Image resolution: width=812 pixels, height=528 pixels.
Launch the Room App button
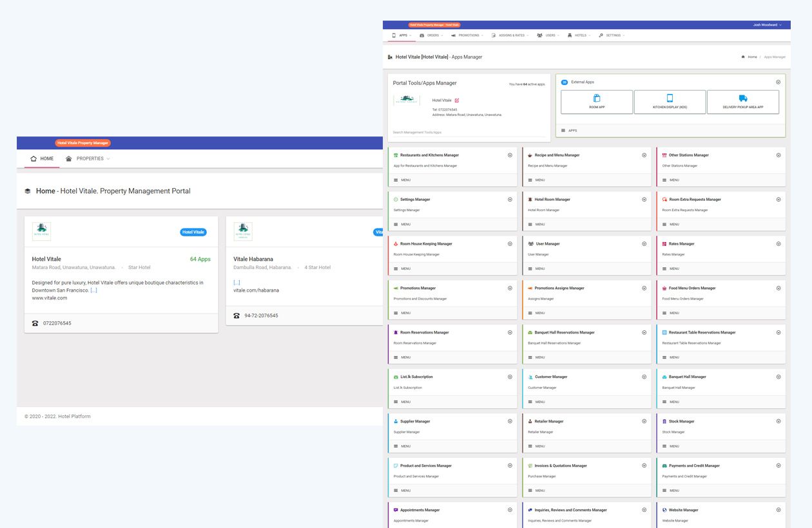[597, 102]
